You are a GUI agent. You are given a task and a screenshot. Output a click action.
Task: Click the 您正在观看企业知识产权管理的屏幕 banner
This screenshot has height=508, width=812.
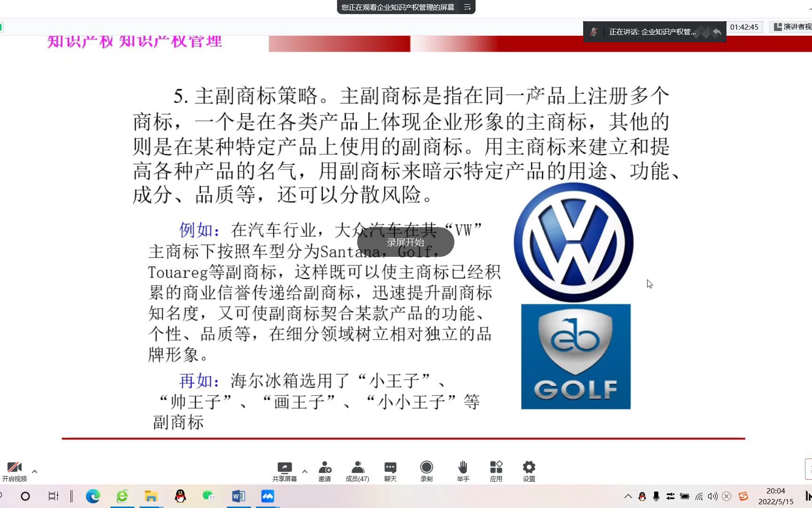[398, 7]
